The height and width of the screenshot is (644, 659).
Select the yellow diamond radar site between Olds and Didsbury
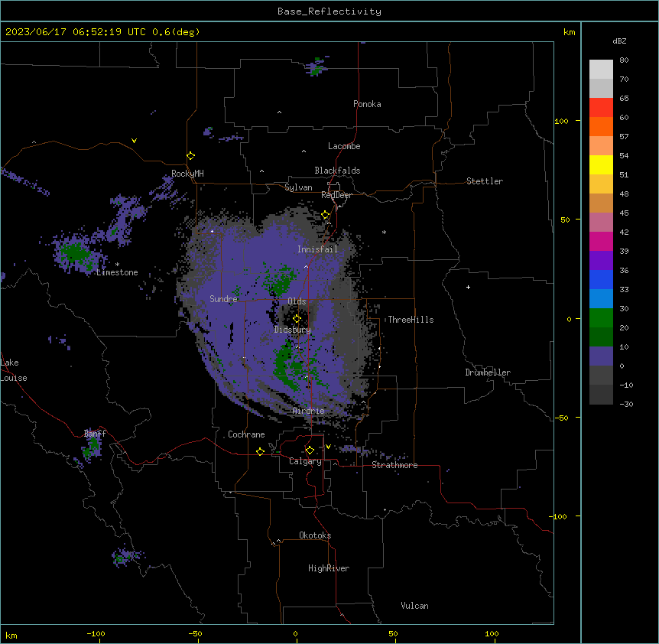(x=297, y=319)
